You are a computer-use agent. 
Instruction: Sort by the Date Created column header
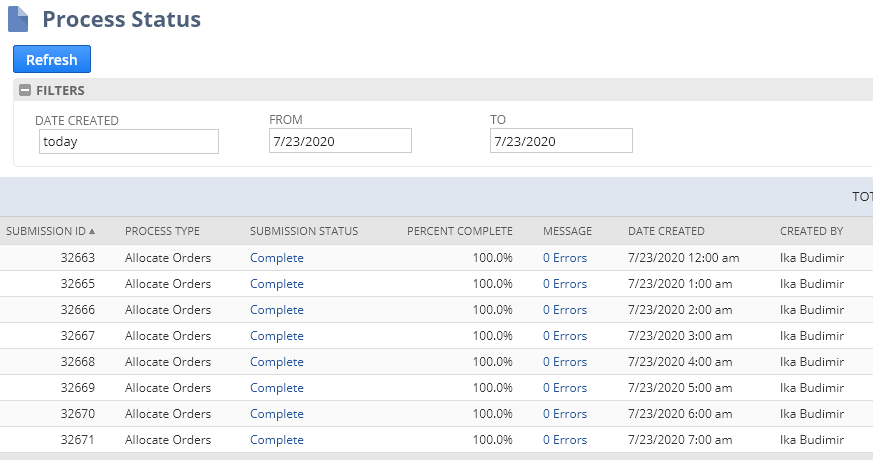point(666,231)
